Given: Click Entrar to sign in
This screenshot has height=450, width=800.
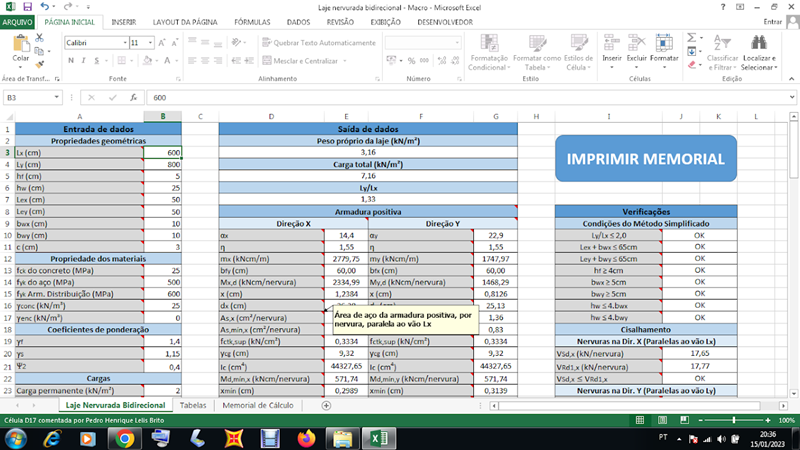Looking at the screenshot, I should tap(772, 21).
